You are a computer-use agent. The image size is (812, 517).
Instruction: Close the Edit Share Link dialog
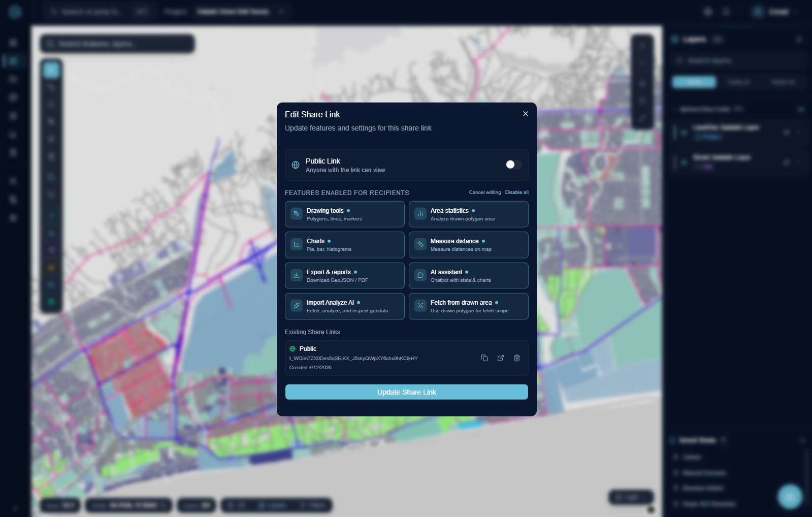click(526, 114)
